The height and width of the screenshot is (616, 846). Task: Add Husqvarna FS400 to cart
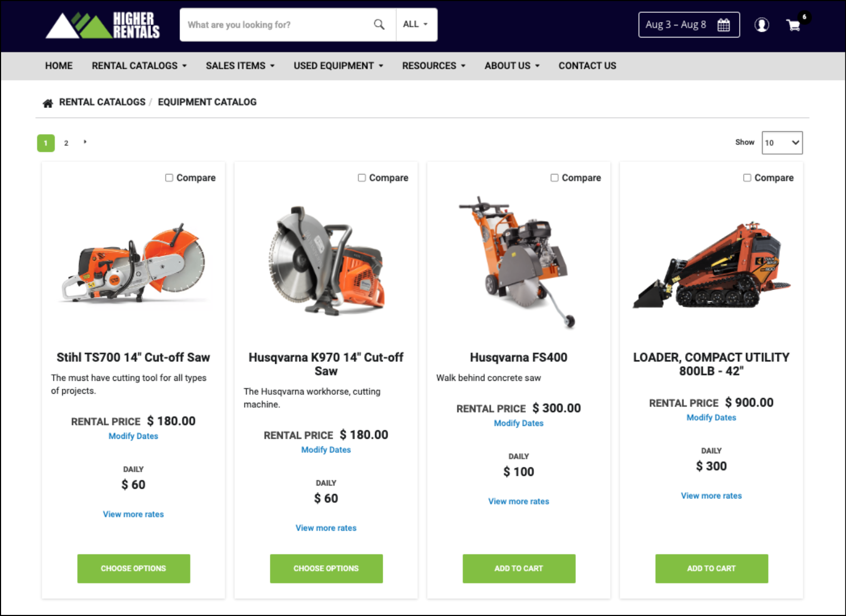point(519,568)
